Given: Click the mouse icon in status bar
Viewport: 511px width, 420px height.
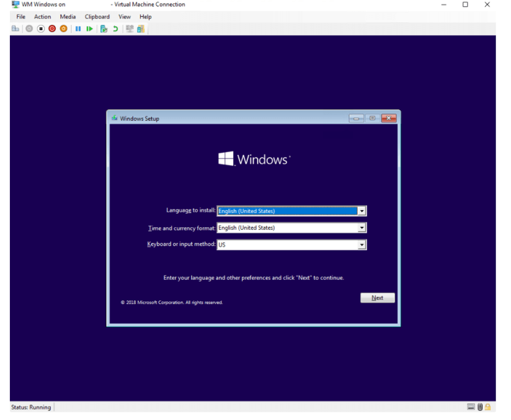Looking at the screenshot, I should [480, 407].
